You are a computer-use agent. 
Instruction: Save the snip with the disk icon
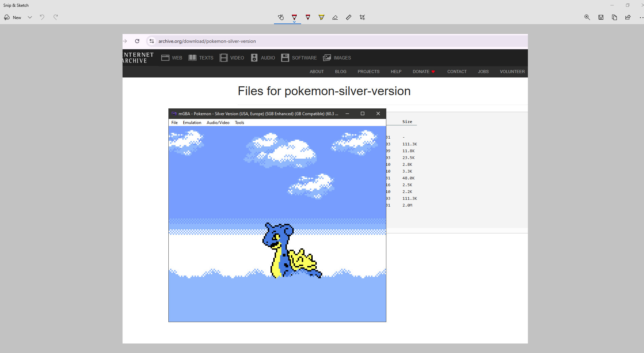[x=601, y=17]
